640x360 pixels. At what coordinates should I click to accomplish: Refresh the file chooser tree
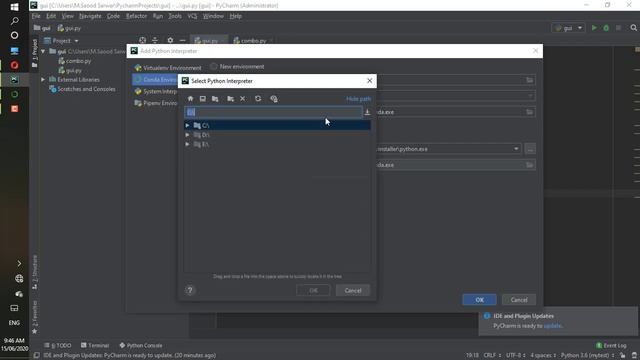point(258,99)
